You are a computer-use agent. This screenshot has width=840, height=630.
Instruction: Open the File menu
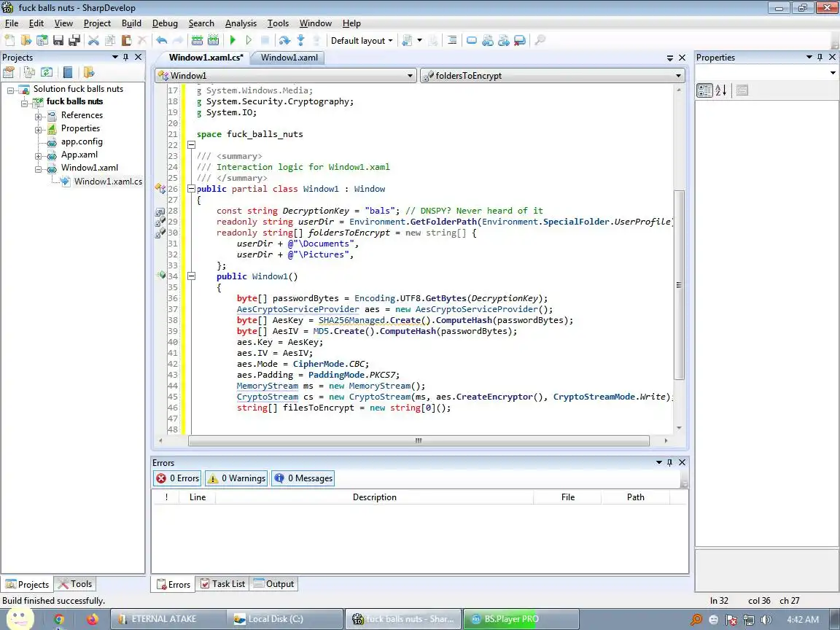[x=11, y=23]
